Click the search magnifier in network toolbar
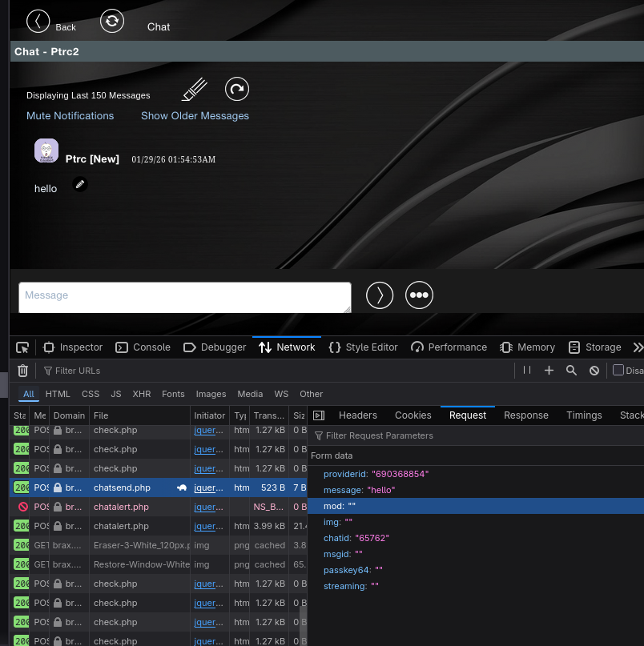The height and width of the screenshot is (646, 644). [x=571, y=371]
